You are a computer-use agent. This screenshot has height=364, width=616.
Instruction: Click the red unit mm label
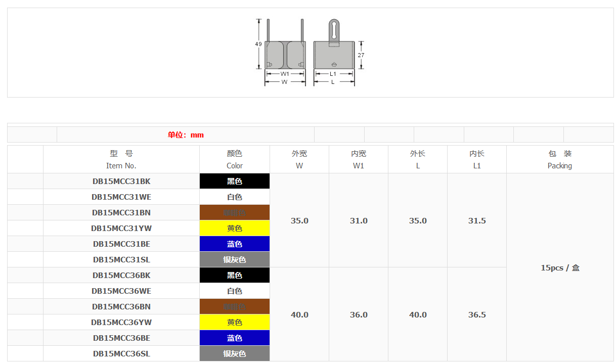[186, 134]
